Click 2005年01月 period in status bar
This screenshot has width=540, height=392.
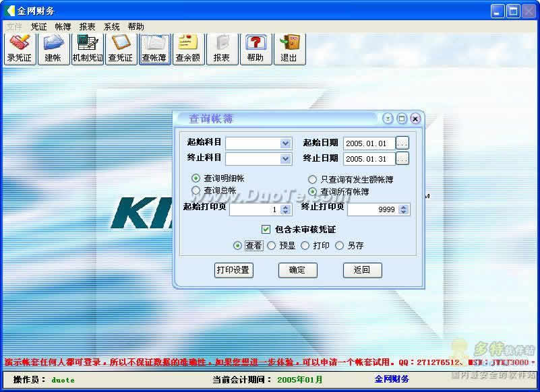click(x=300, y=380)
